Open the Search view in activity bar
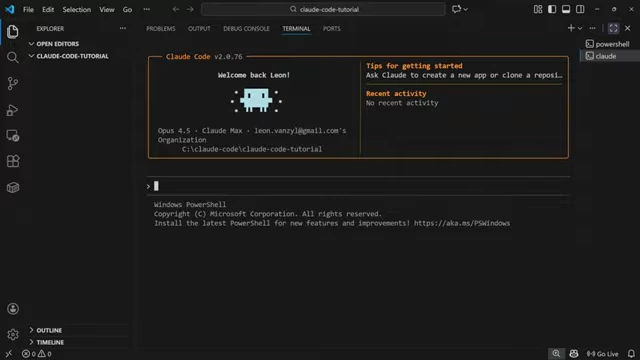 (13, 58)
